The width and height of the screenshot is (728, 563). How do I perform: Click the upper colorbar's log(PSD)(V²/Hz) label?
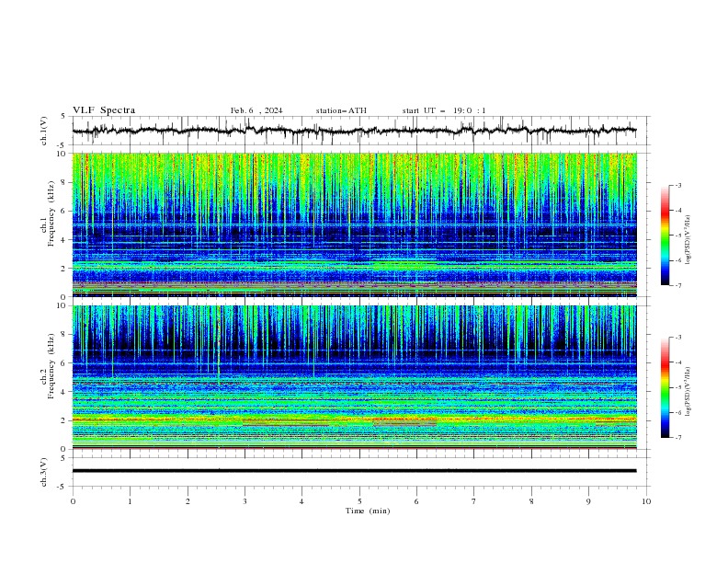tap(688, 240)
